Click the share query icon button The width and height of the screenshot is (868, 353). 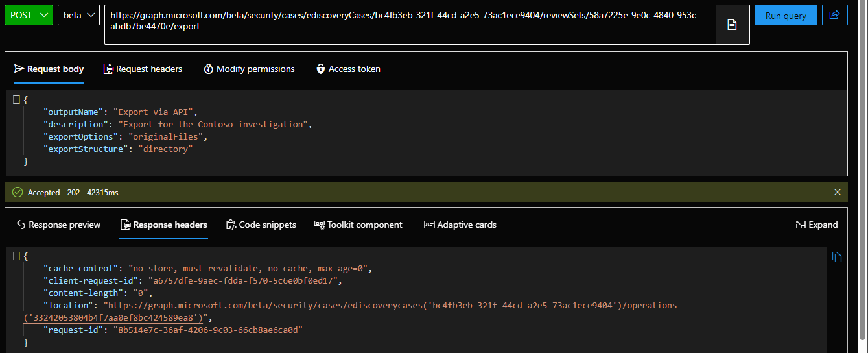[834, 15]
